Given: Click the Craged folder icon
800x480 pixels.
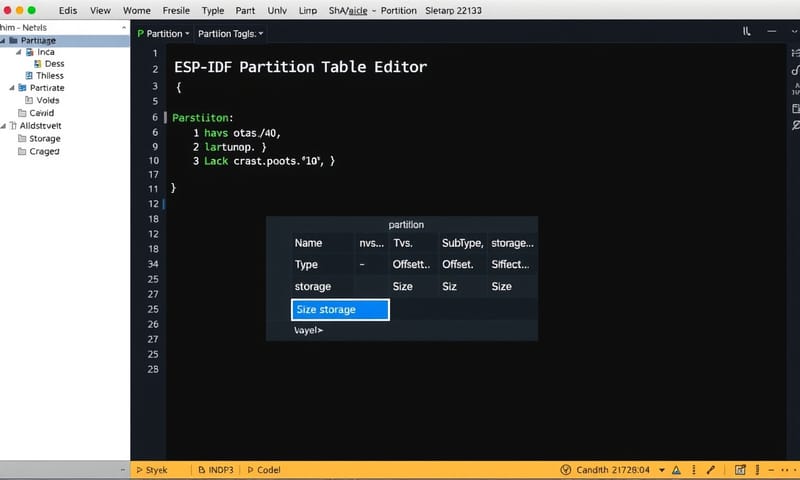Looking at the screenshot, I should click(22, 151).
